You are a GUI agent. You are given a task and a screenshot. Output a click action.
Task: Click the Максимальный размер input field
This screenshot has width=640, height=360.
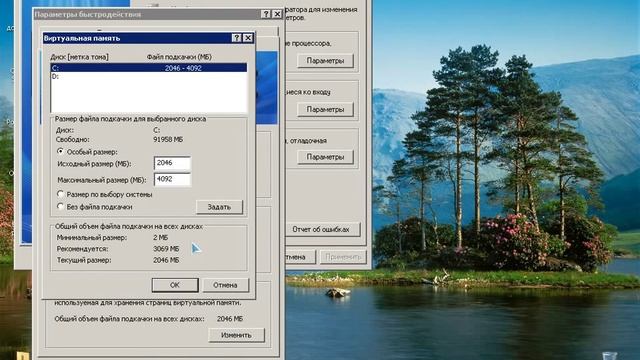point(172,179)
